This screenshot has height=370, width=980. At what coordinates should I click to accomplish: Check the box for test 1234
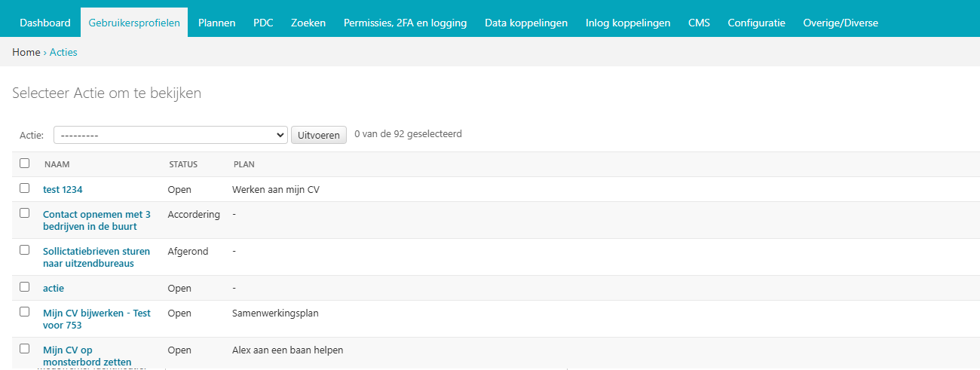tap(25, 188)
